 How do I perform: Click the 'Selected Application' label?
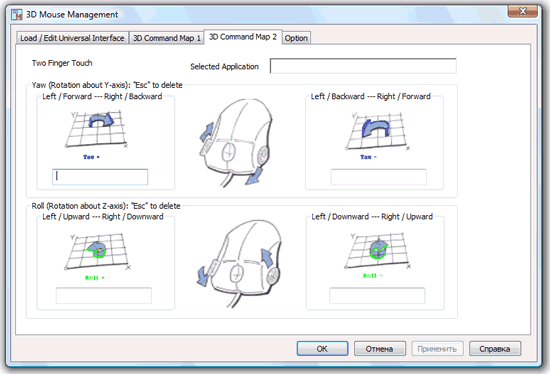click(224, 67)
